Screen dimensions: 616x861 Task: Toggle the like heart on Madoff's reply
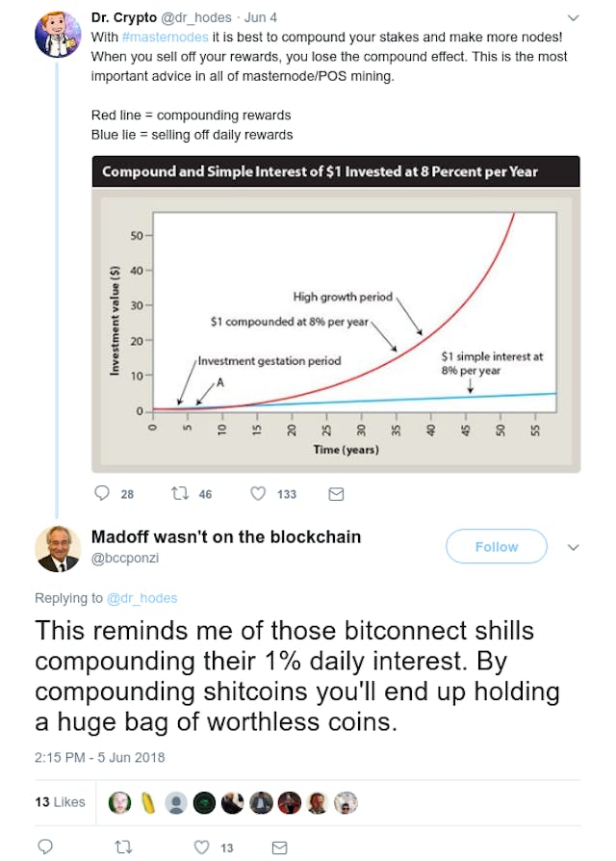(x=200, y=847)
